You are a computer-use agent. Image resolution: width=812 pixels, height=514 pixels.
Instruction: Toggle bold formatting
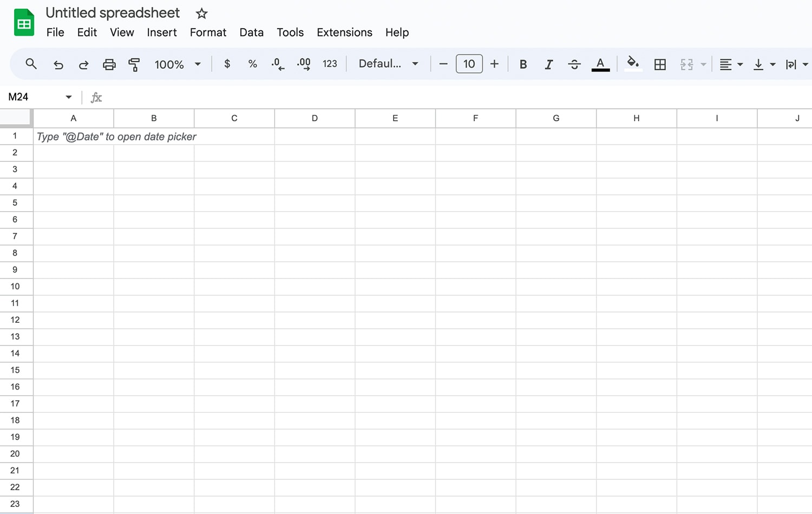(523, 64)
